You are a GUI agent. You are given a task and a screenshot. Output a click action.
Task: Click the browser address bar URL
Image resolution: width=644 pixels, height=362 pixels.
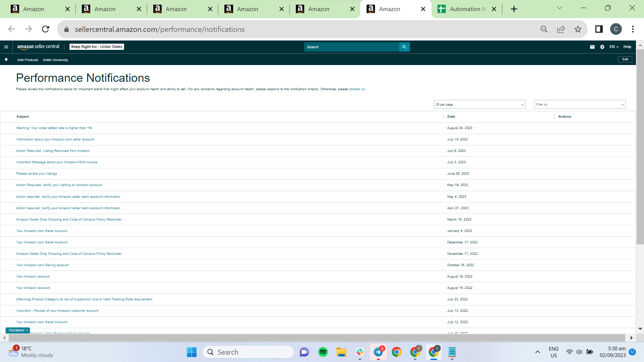click(160, 29)
